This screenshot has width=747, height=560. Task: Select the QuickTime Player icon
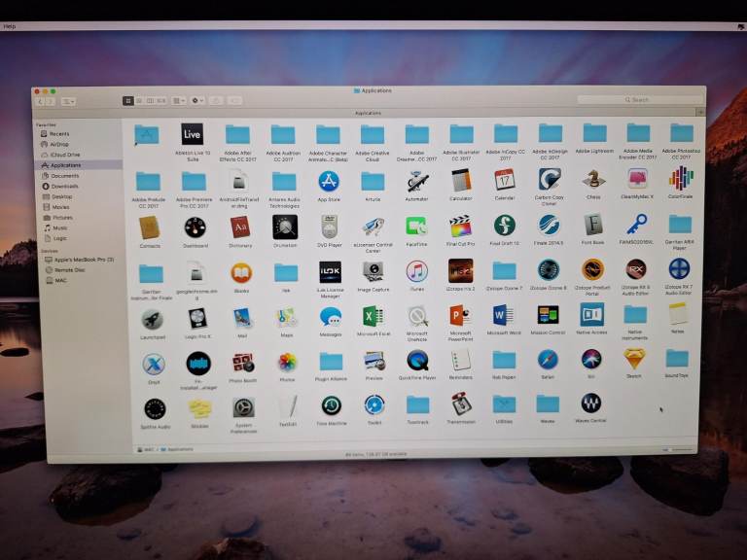coord(418,361)
